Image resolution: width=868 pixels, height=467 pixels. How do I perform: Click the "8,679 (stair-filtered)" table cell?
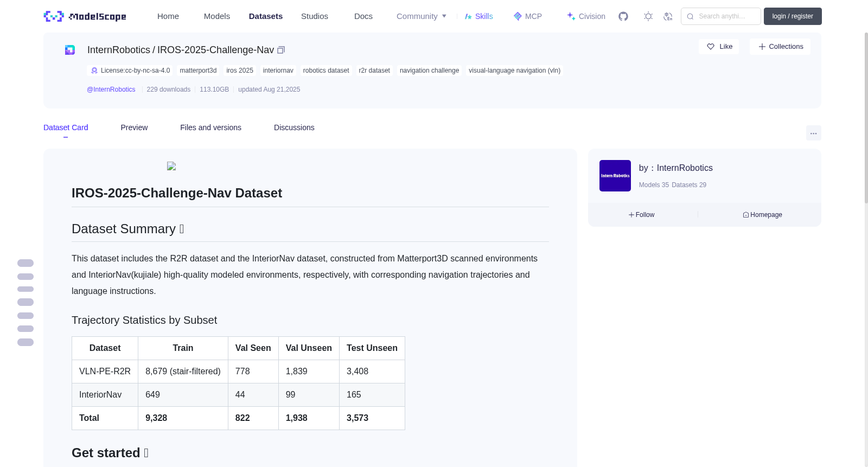coord(183,372)
